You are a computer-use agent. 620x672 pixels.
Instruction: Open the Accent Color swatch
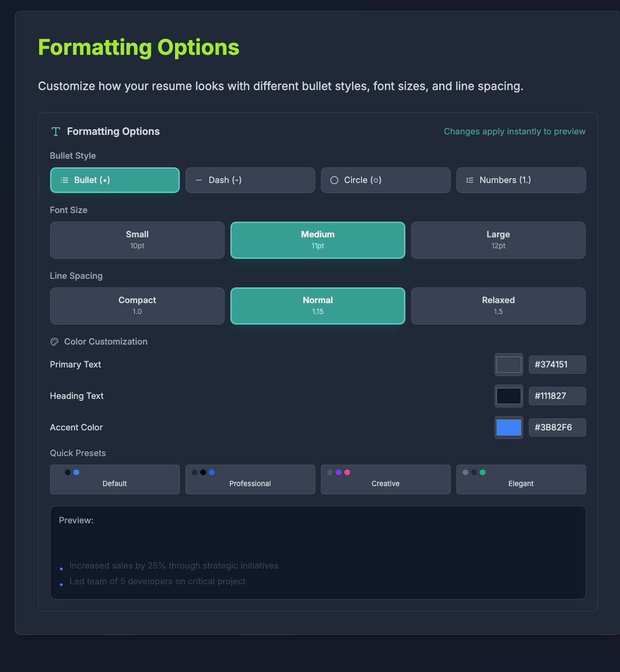[508, 428]
